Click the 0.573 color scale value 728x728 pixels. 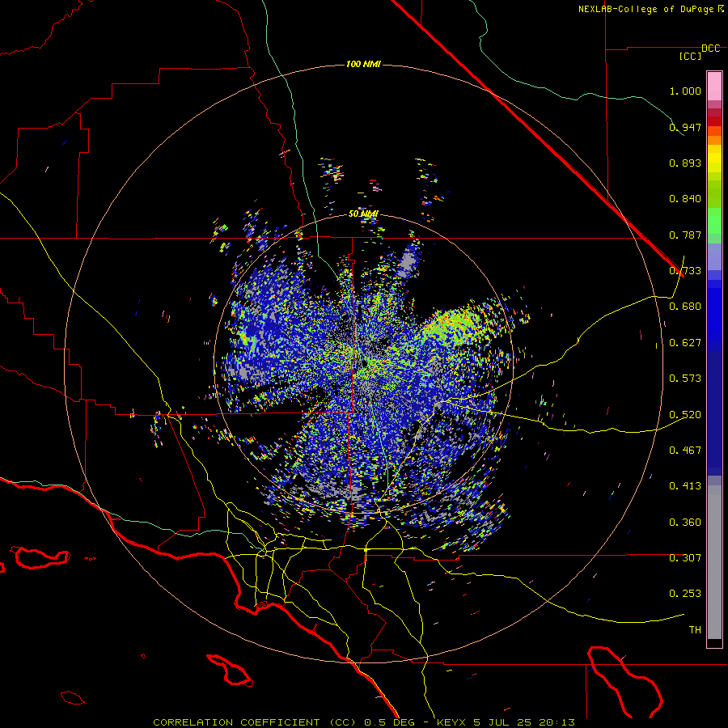coord(685,379)
